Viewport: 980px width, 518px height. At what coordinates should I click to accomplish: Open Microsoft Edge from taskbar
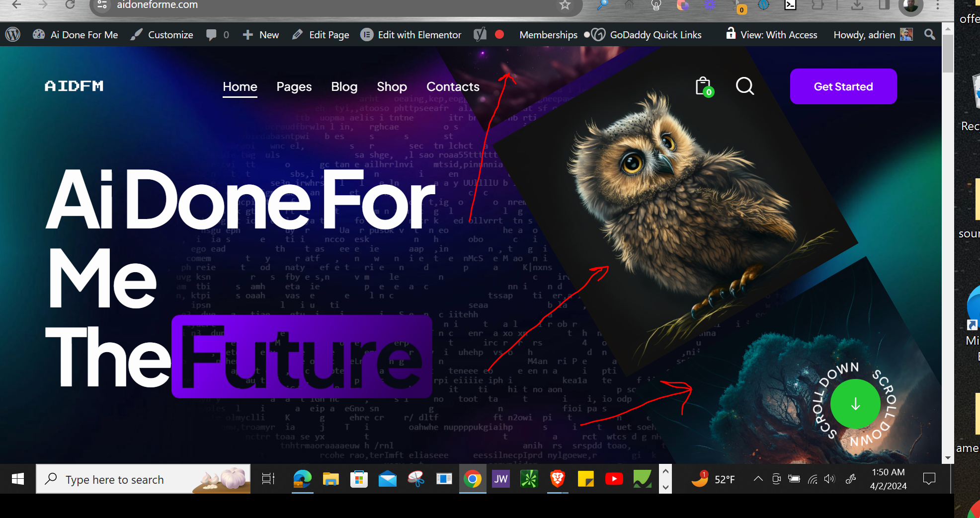[x=302, y=479]
